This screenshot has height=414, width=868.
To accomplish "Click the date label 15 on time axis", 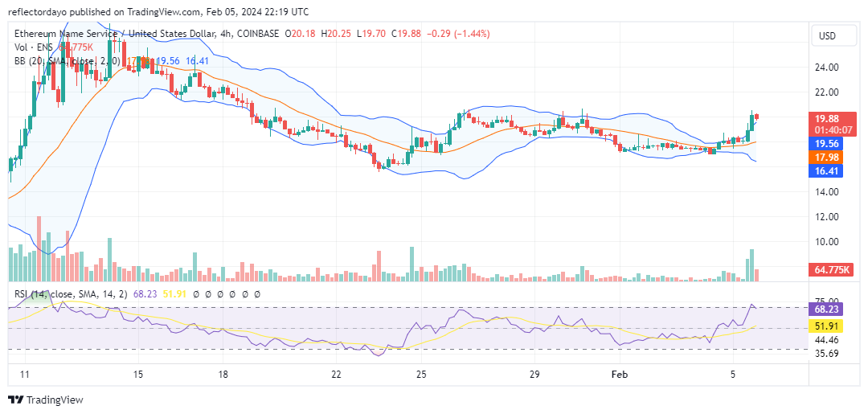I will tap(138, 374).
